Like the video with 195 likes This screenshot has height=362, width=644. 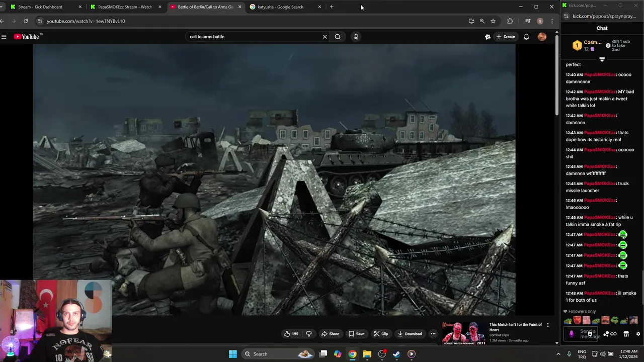[x=291, y=334]
